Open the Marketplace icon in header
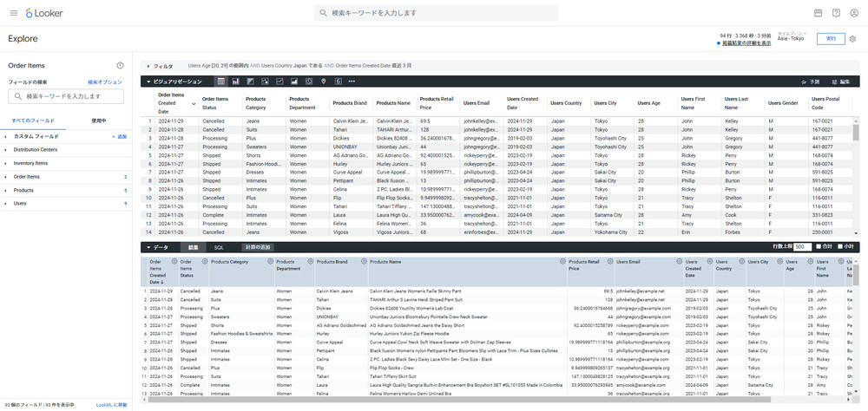Screen dimensions: 868x411 [x=818, y=13]
